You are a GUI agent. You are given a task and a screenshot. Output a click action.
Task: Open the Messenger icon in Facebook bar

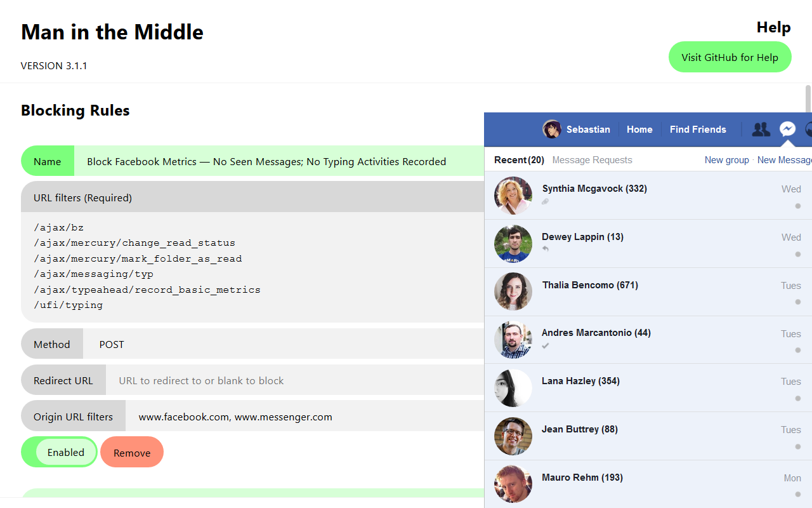coord(787,130)
